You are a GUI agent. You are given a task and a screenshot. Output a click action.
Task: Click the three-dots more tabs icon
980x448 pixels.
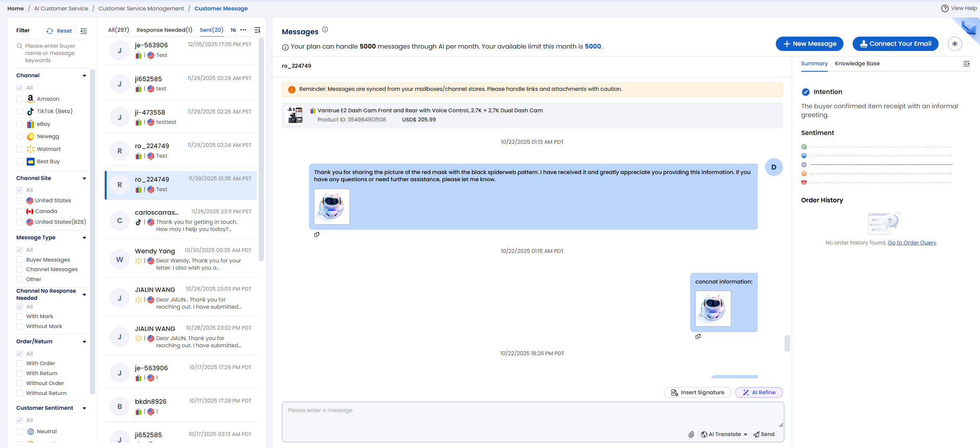[x=243, y=30]
